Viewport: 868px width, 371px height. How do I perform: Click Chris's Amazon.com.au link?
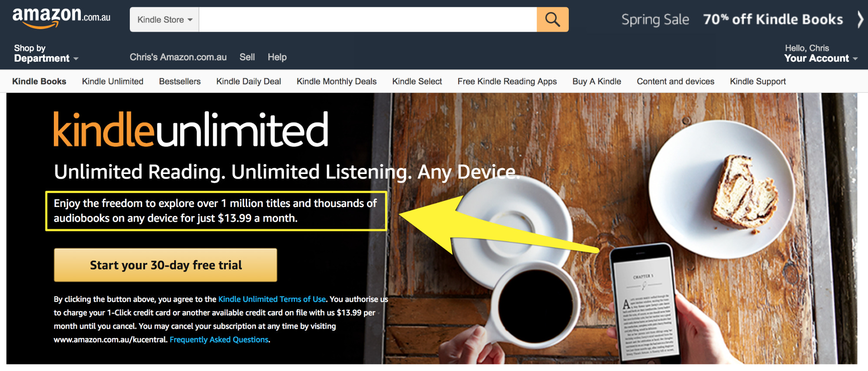[x=178, y=57]
